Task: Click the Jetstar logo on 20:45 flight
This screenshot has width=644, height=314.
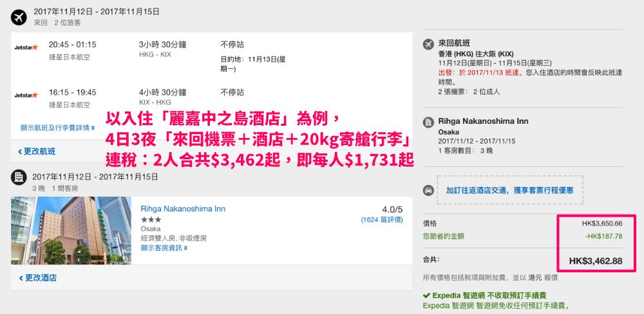Action: coord(26,47)
